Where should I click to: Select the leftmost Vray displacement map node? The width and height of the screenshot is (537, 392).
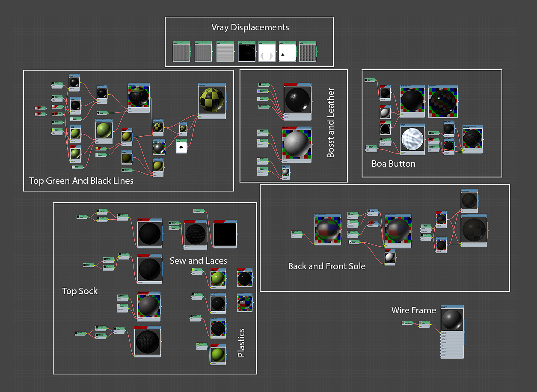[x=181, y=52]
